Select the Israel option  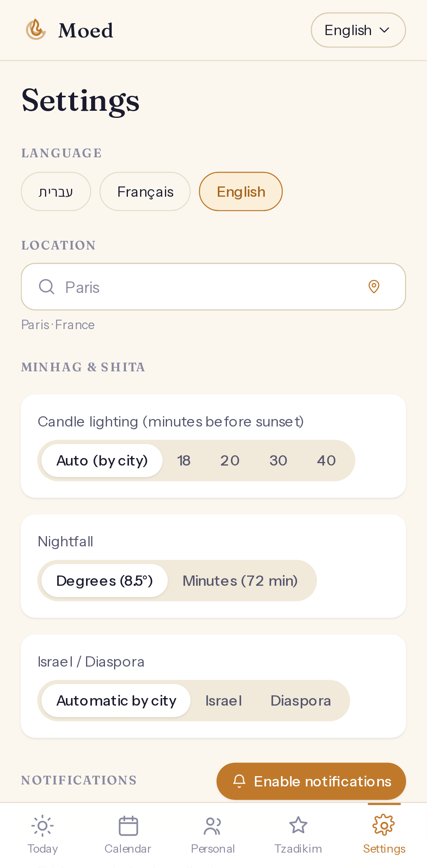tap(223, 700)
